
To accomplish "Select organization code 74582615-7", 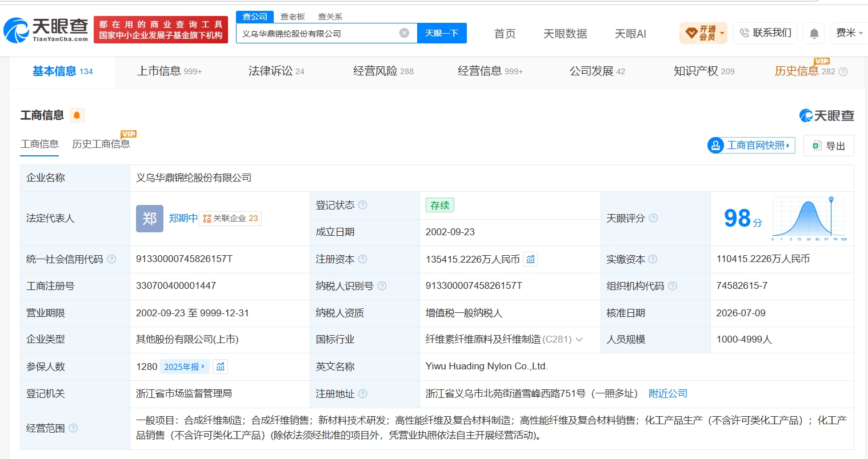I will pyautogui.click(x=742, y=285).
